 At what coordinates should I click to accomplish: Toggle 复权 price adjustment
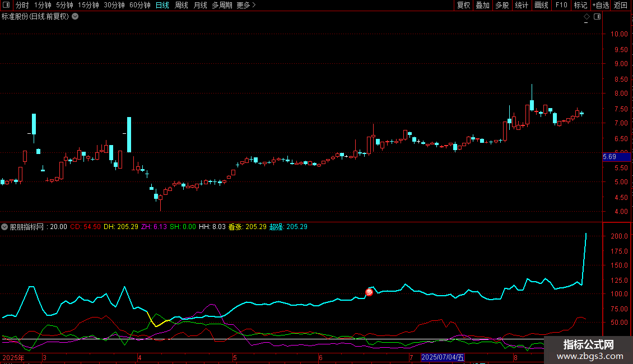pyautogui.click(x=463, y=5)
